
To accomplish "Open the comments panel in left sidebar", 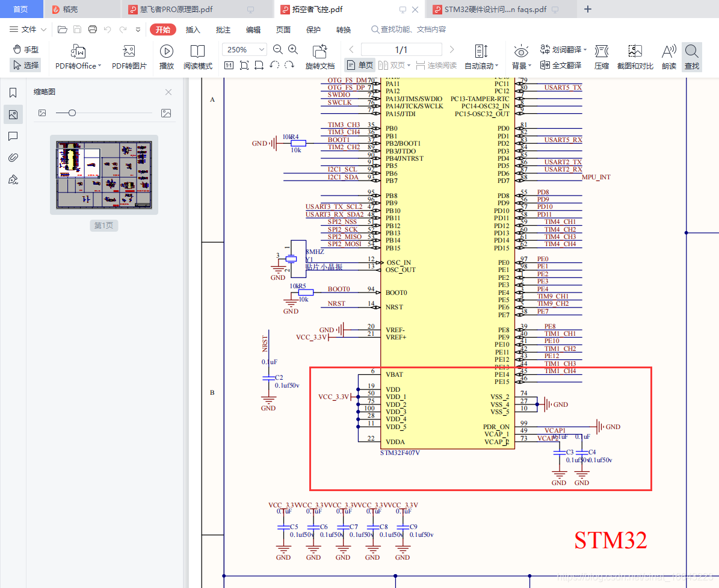I will (13, 136).
